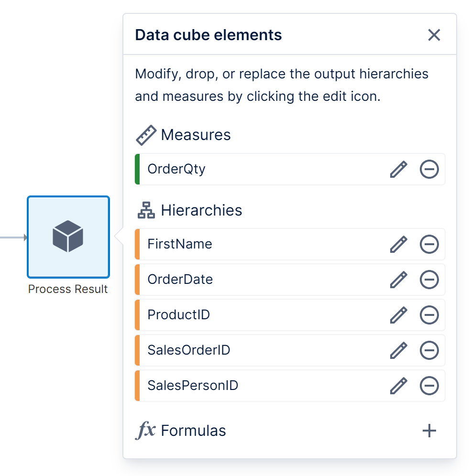471x476 pixels.
Task: Click the pencil icon for FirstName
Action: click(x=398, y=244)
